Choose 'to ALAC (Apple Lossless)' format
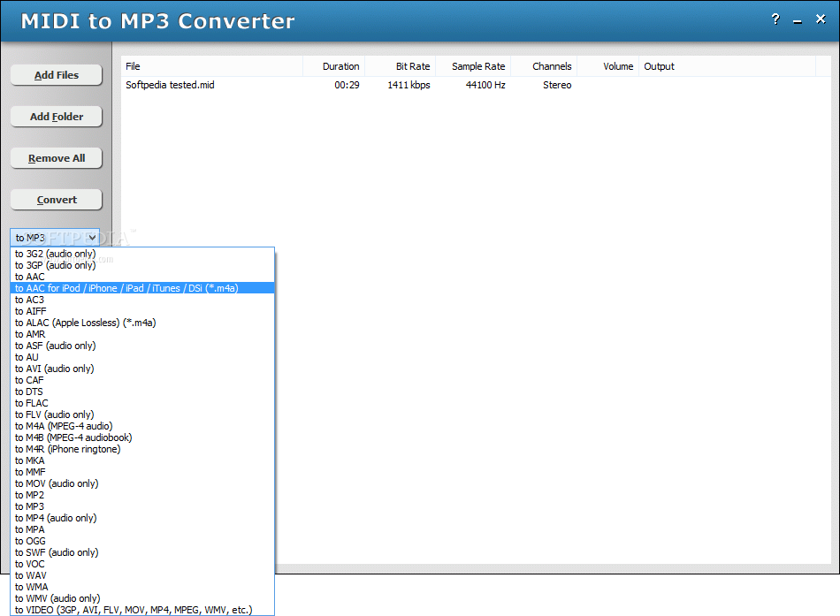 point(142,323)
